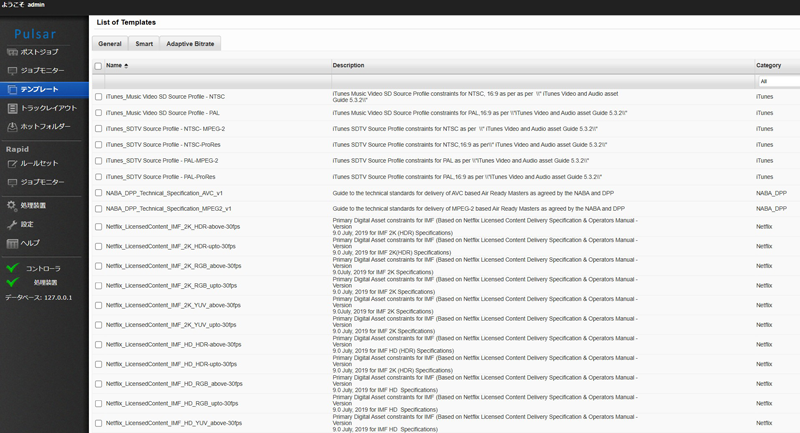This screenshot has height=433, width=800.
Task: Check Netflix IMF_HD_YUV_above-30fps row checkbox
Action: click(x=98, y=423)
